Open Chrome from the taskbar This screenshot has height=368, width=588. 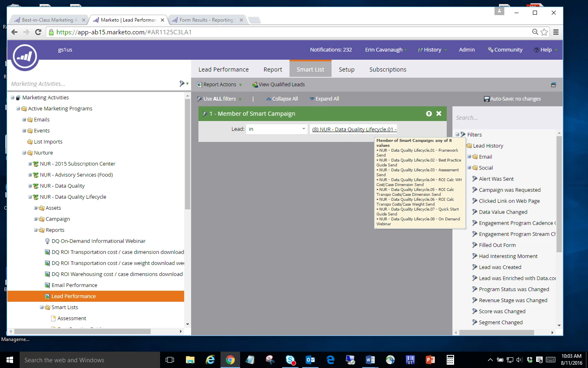(230, 360)
